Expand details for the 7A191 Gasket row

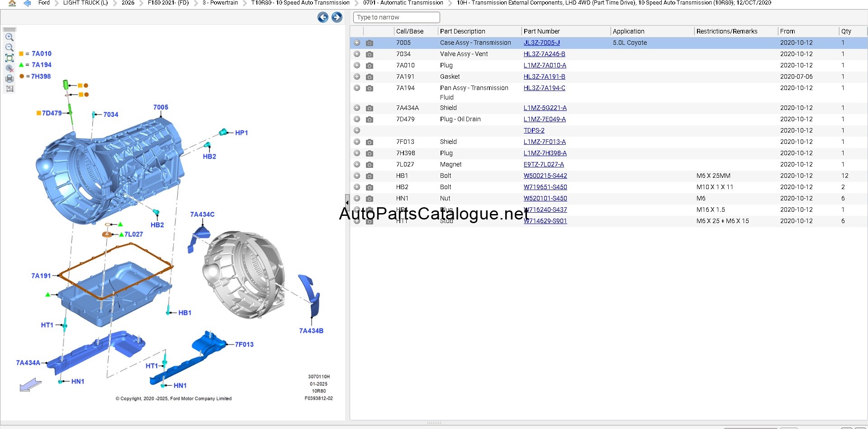tap(357, 76)
